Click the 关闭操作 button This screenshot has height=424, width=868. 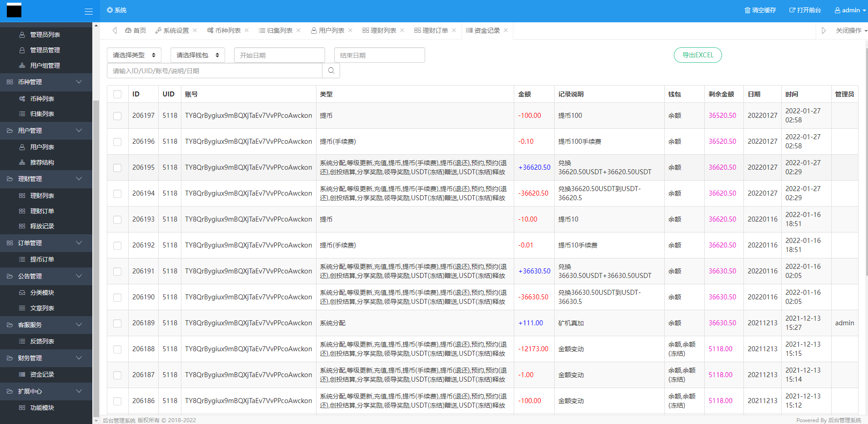(x=849, y=30)
